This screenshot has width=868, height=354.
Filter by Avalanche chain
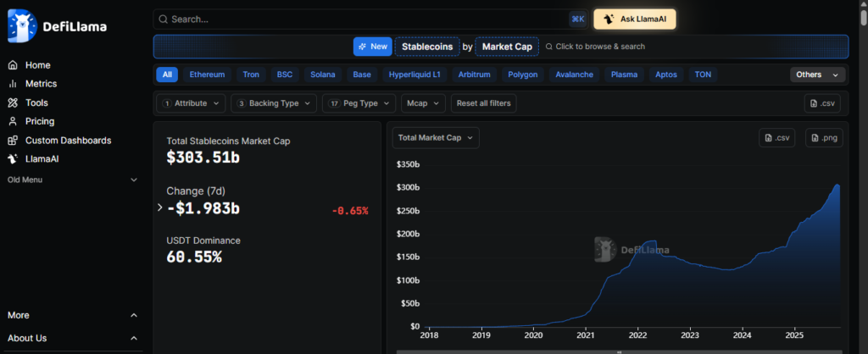(x=574, y=75)
